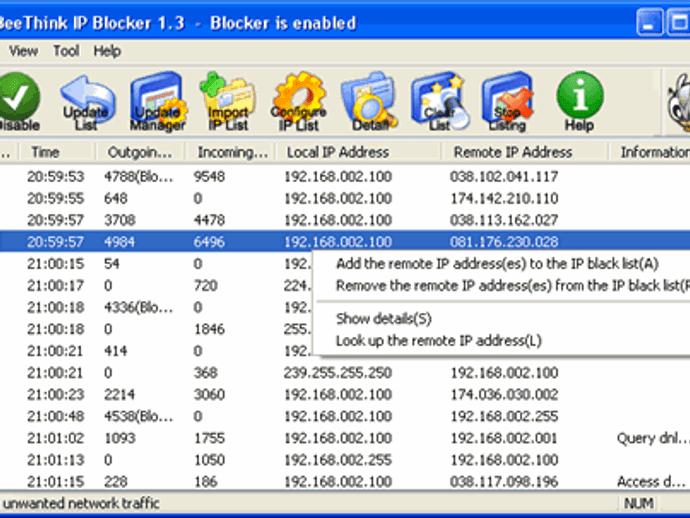Click the Detail magnifier icon
This screenshot has width=690, height=518.
click(369, 102)
